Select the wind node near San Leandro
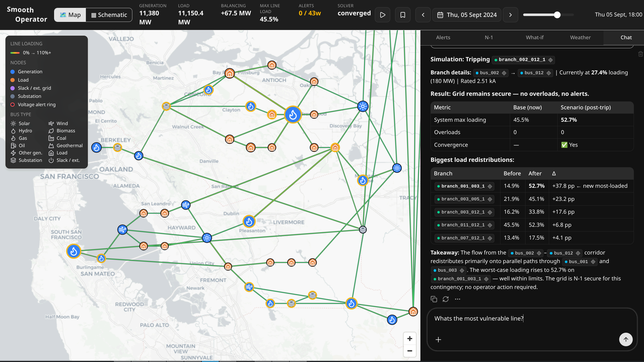This screenshot has height=362, width=644. 186,205
